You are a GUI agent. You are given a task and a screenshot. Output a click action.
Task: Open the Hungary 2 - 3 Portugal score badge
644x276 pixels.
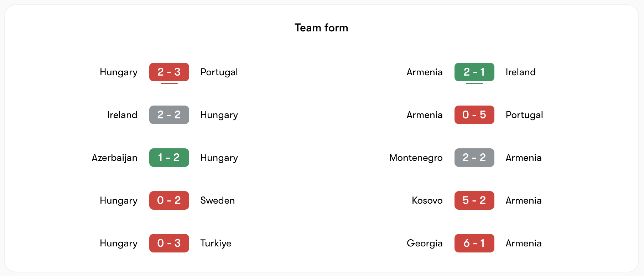(x=169, y=72)
